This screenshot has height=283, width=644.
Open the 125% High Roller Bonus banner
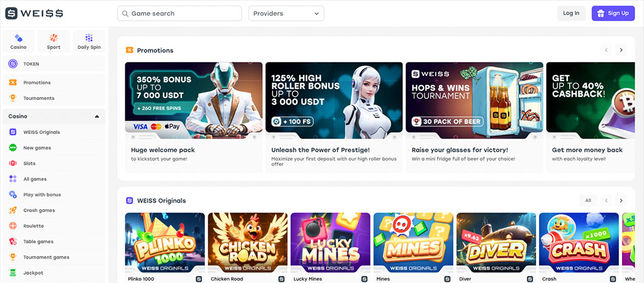click(334, 100)
